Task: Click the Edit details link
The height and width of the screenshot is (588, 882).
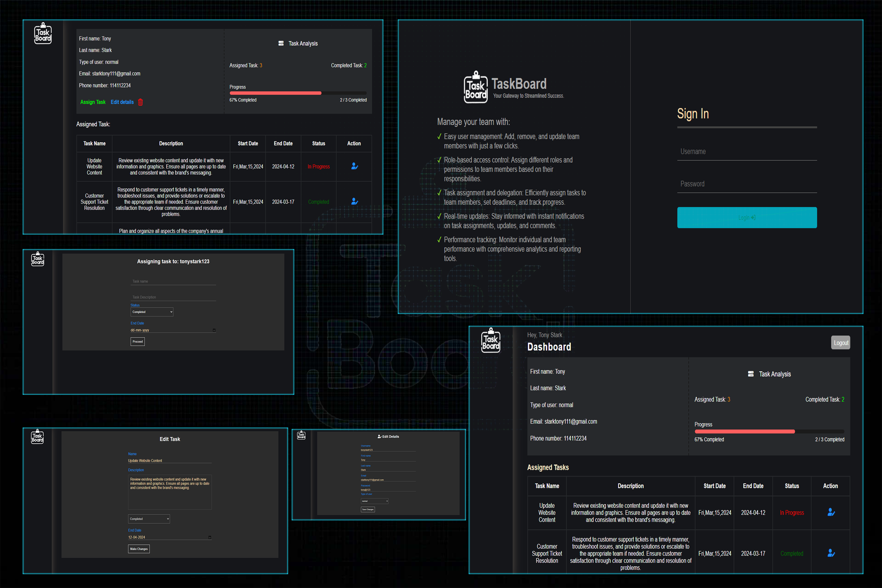Action: [x=122, y=102]
